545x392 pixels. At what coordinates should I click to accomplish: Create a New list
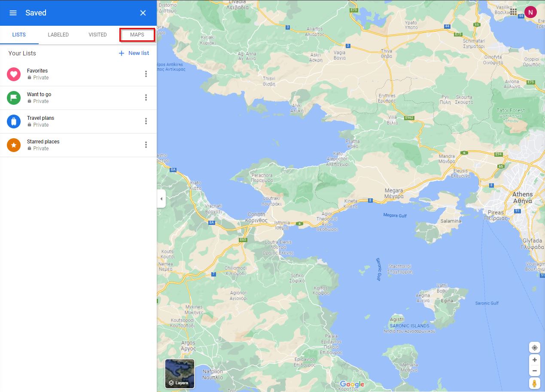(134, 53)
